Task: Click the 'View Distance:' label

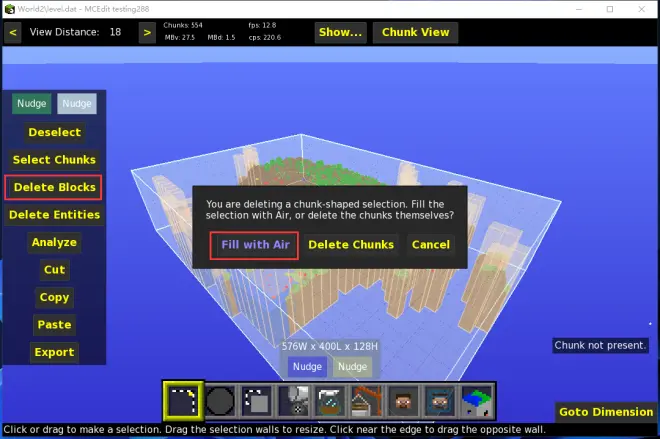Action: click(x=64, y=32)
